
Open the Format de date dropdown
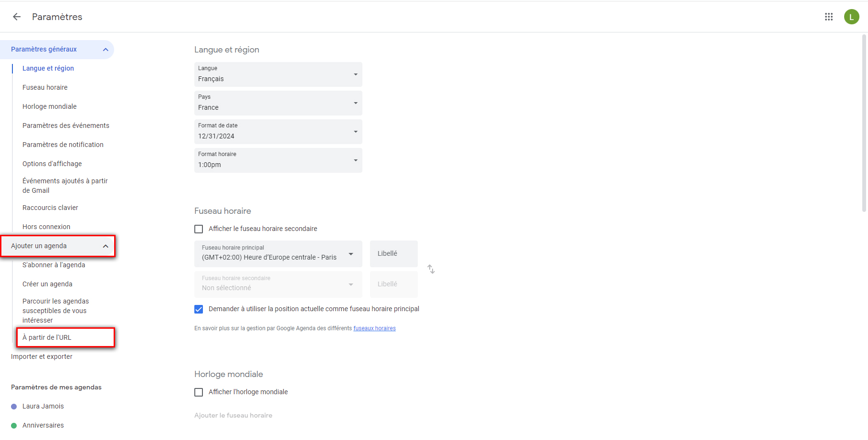[x=278, y=132]
